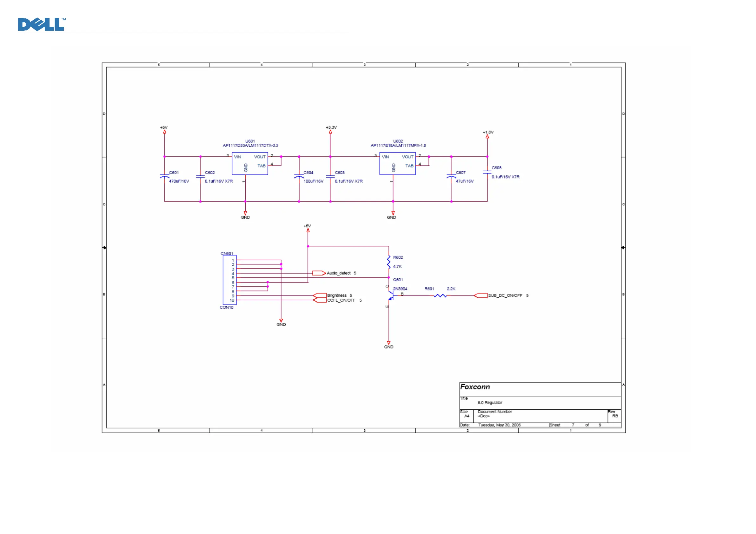Click the +1.8V power rail arrow
The height and width of the screenshot is (534, 756).
click(x=487, y=137)
